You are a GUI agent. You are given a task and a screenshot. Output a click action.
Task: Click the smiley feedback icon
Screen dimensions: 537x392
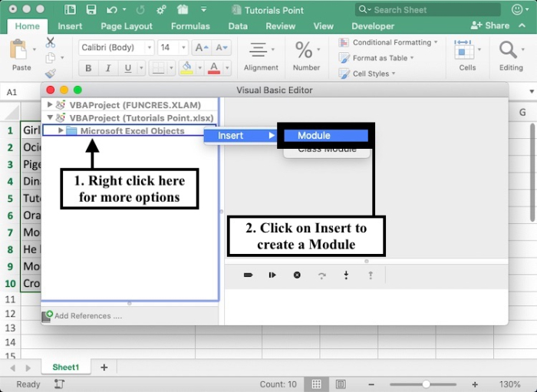tap(517, 9)
